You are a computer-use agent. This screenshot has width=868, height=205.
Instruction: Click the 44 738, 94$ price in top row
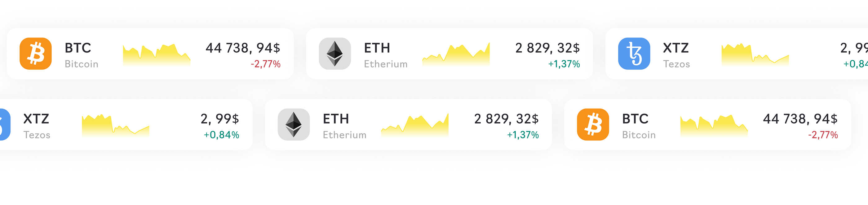point(243,48)
